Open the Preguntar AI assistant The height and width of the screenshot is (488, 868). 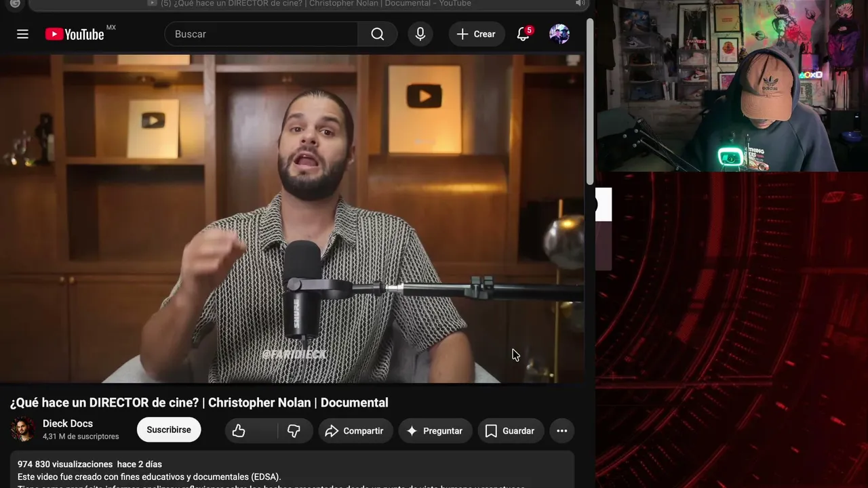tap(435, 430)
